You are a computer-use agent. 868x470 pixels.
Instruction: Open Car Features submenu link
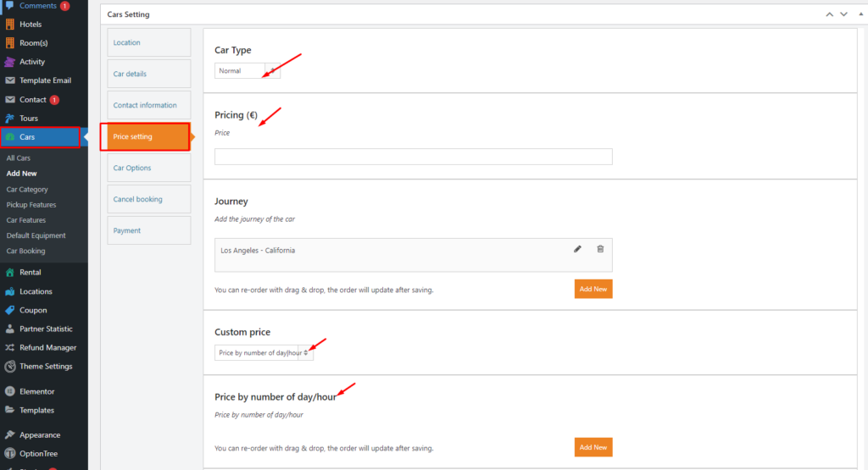tap(26, 220)
